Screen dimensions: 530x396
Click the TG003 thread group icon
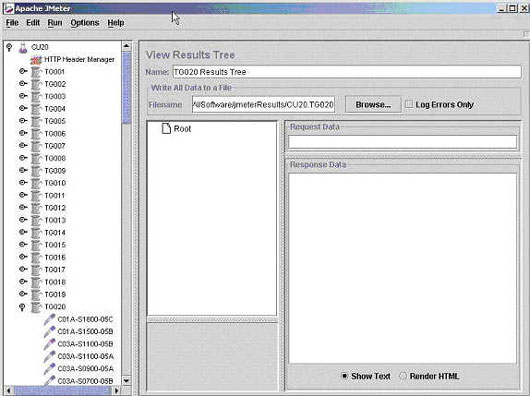pyautogui.click(x=36, y=97)
